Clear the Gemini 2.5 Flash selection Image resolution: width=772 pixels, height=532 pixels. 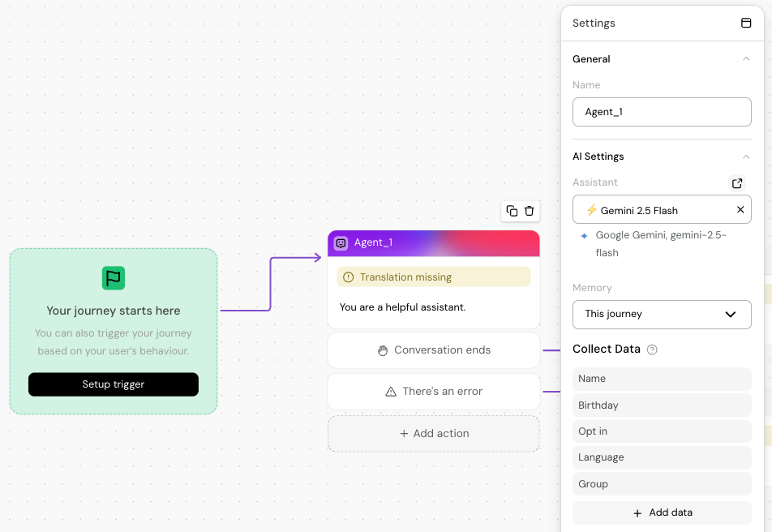(740, 209)
